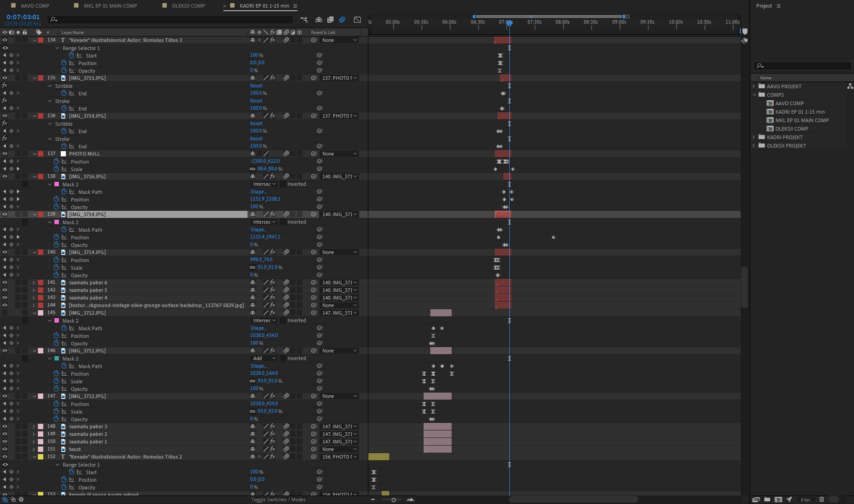The image size is (854, 504).
Task: Click the new composition icon
Action: pos(778,500)
